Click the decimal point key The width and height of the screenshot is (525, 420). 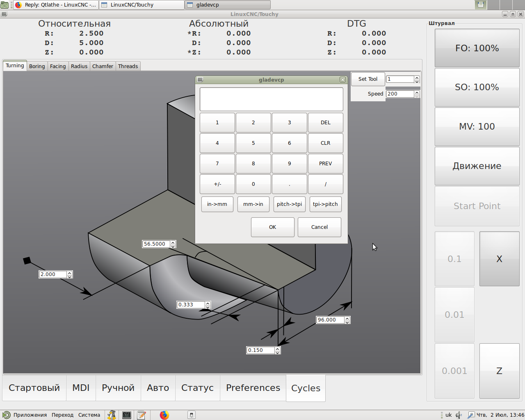pyautogui.click(x=290, y=184)
